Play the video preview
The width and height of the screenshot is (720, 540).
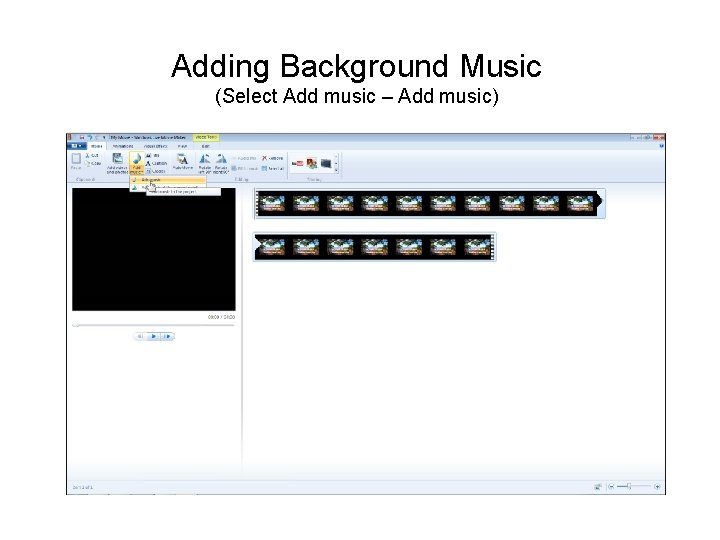tap(153, 337)
